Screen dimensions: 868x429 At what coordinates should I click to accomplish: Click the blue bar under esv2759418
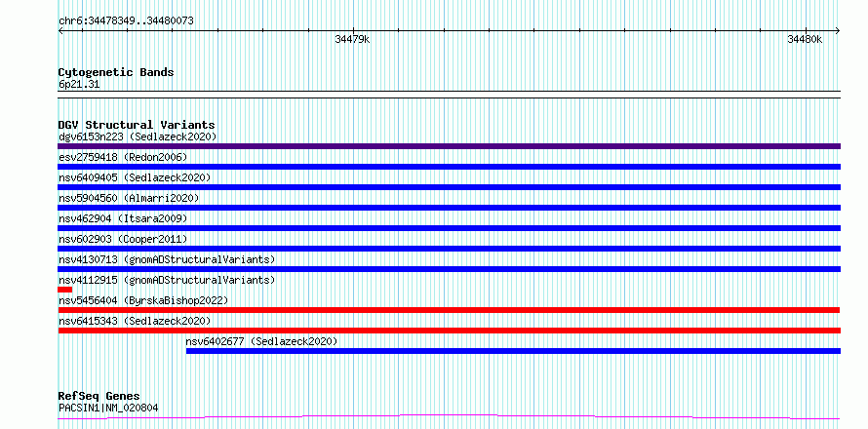coord(449,167)
